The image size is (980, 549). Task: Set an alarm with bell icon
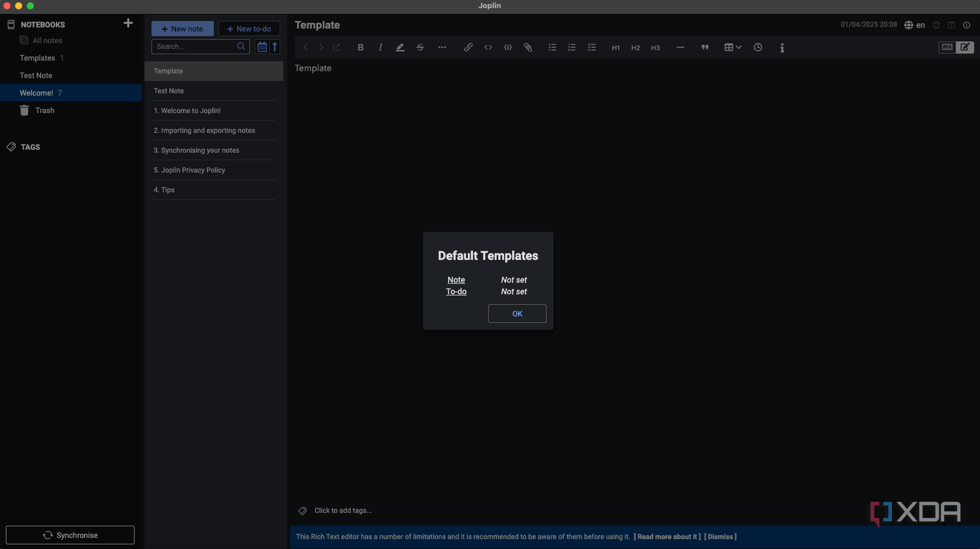tap(936, 25)
